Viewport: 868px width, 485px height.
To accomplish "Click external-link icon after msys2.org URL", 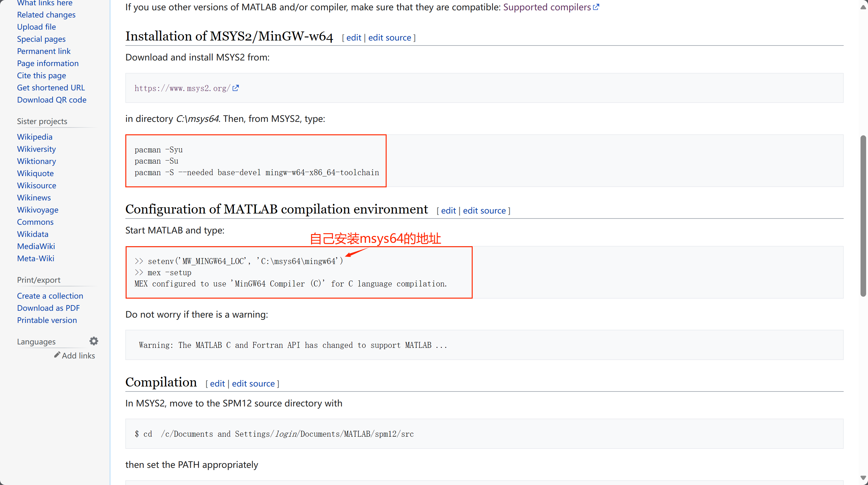I will click(x=235, y=88).
